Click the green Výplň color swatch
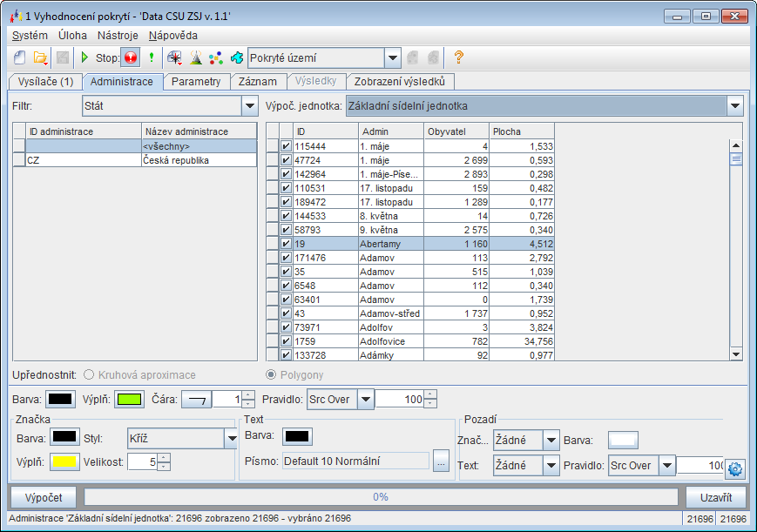This screenshot has width=757, height=532. pyautogui.click(x=130, y=399)
